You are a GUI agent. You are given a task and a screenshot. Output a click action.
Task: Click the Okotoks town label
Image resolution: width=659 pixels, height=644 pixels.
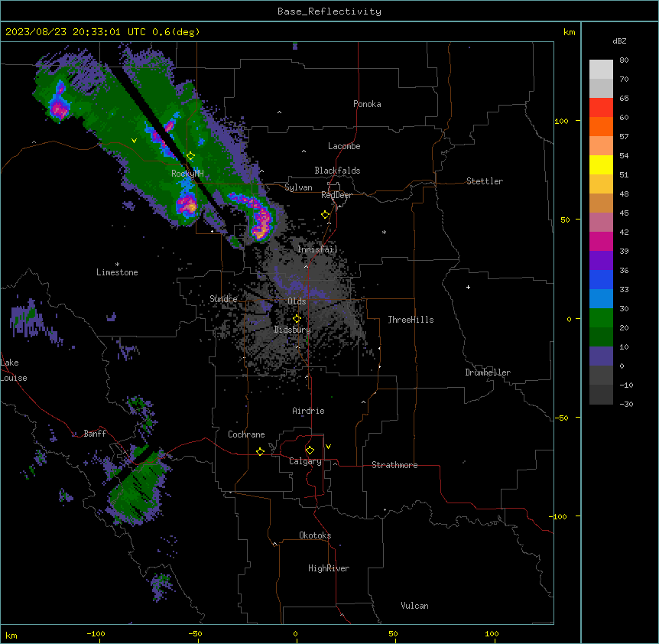pyautogui.click(x=315, y=535)
